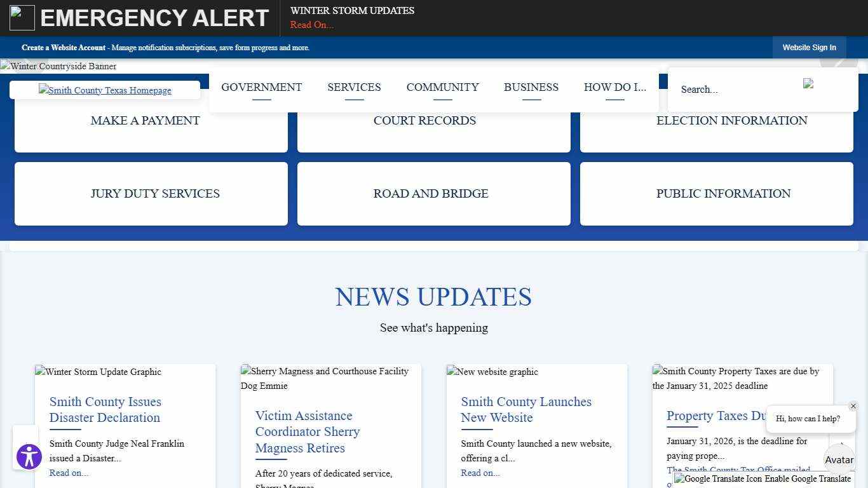Click the search magnifying glass icon
Image resolution: width=868 pixels, height=488 pixels.
(808, 83)
